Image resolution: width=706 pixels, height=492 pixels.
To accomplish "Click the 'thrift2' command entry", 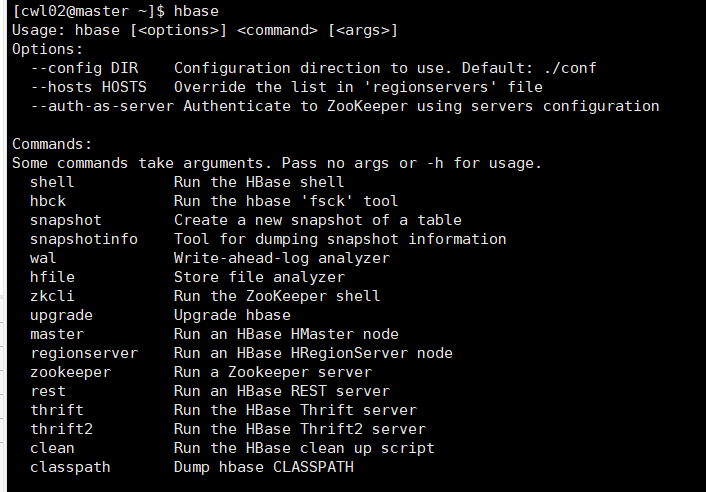I will tap(61, 429).
